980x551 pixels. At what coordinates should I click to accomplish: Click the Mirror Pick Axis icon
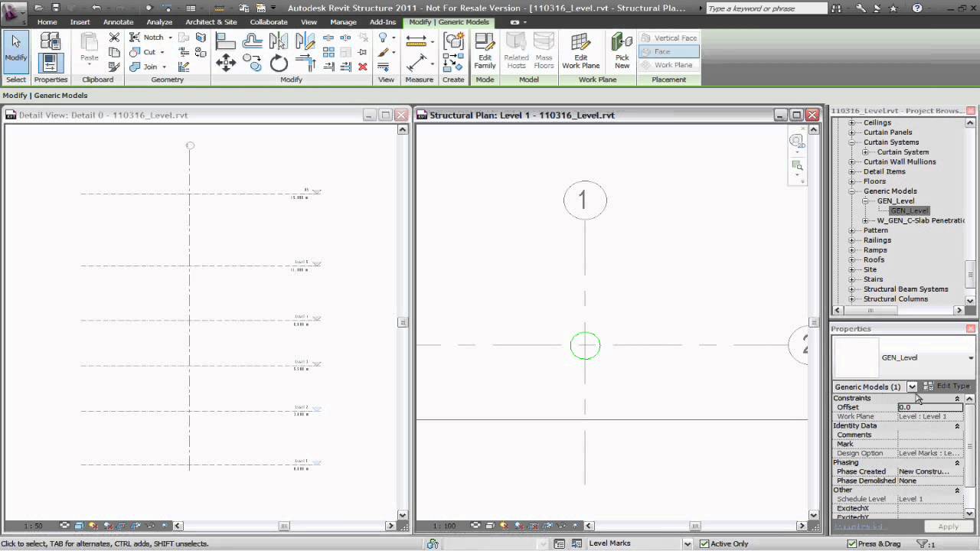(279, 41)
